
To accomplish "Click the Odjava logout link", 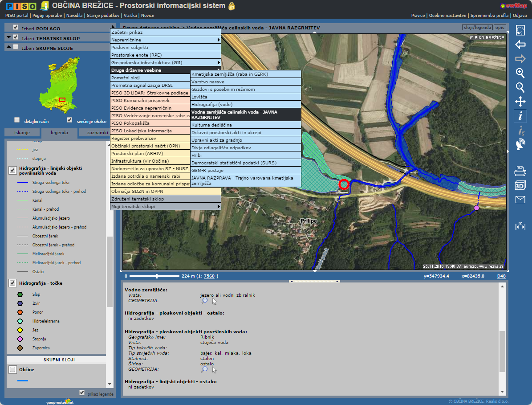I will 520,15.
